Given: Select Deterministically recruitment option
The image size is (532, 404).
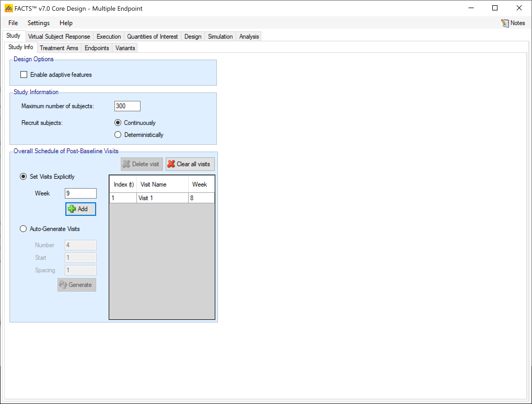Looking at the screenshot, I should coord(118,135).
